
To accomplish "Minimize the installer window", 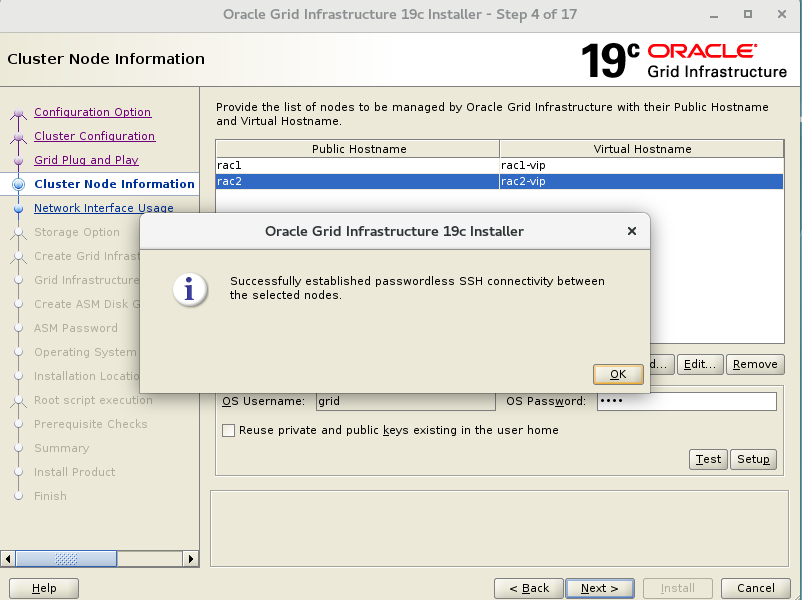I will pyautogui.click(x=714, y=15).
